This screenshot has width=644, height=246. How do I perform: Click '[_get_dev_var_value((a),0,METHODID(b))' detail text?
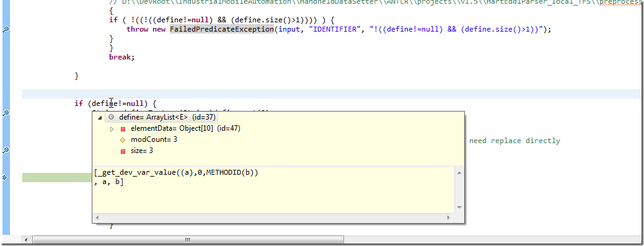pyautogui.click(x=176, y=172)
